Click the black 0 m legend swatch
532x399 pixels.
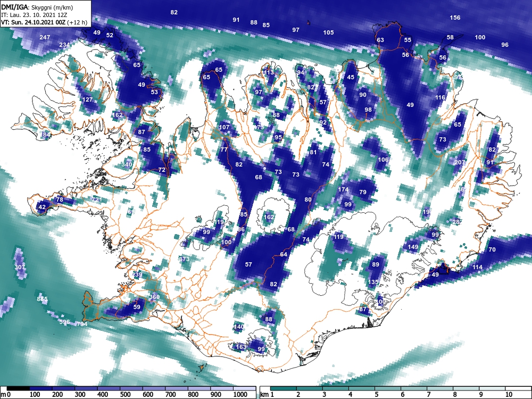18,388
